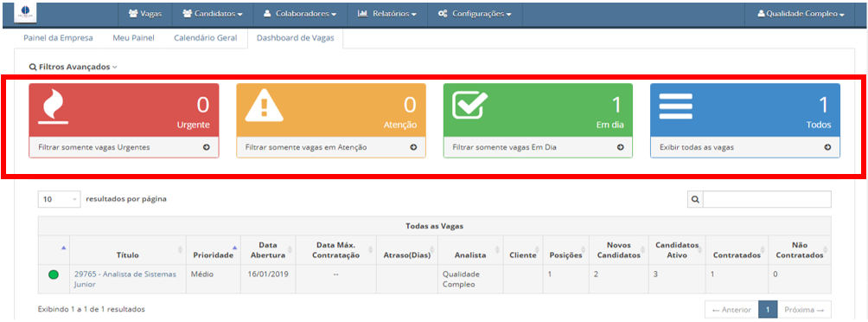Click the Todos label on blue card
This screenshot has width=868, height=322.
[819, 125]
